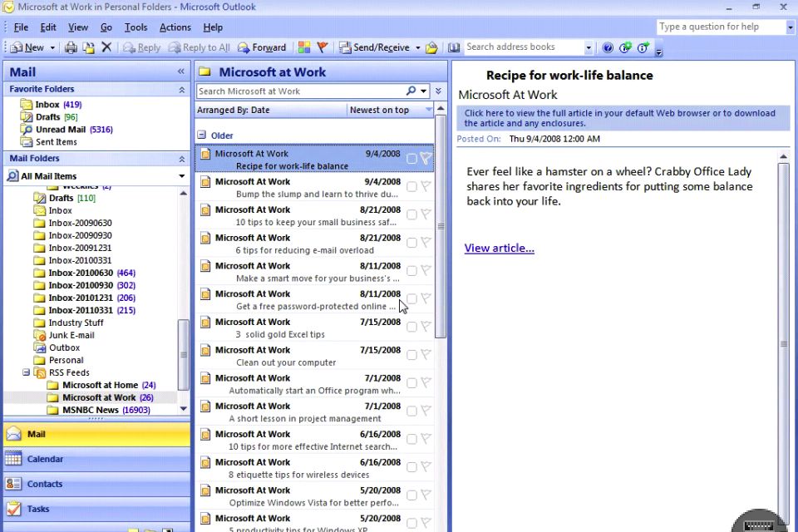Click the folder tree down scroll arrow
This screenshot has height=532, width=798.
click(183, 409)
